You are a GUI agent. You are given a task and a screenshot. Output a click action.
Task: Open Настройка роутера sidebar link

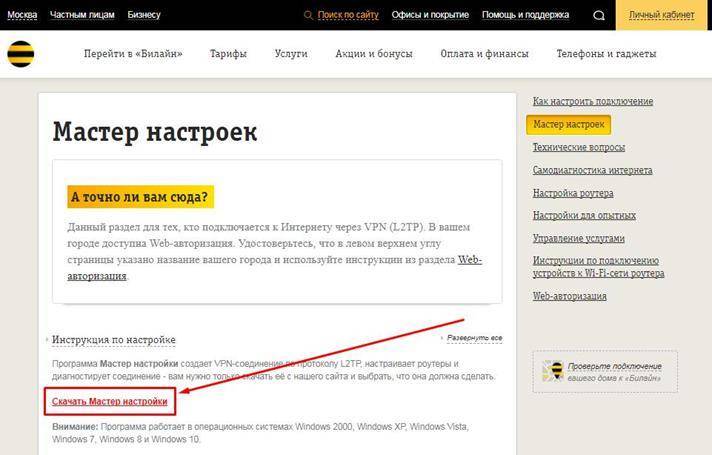pos(573,193)
